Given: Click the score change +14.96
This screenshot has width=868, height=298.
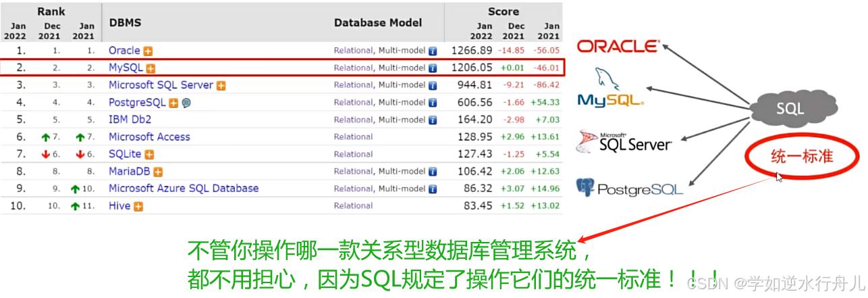Looking at the screenshot, I should 545,189.
